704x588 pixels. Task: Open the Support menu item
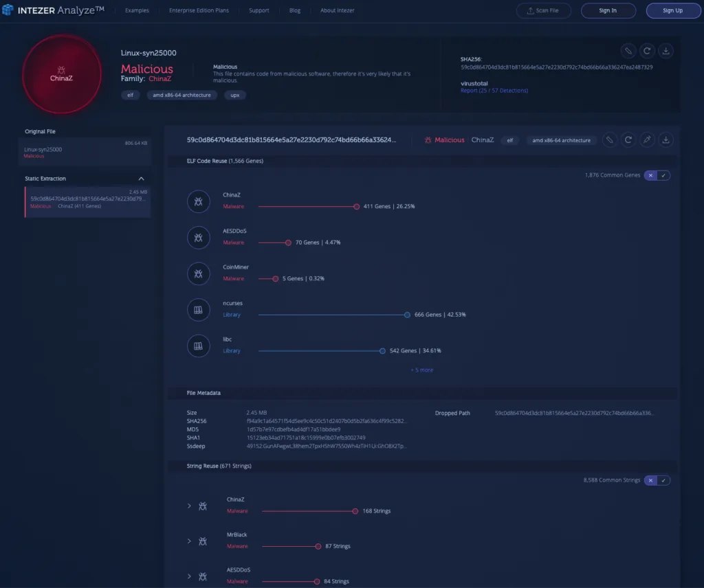(259, 10)
